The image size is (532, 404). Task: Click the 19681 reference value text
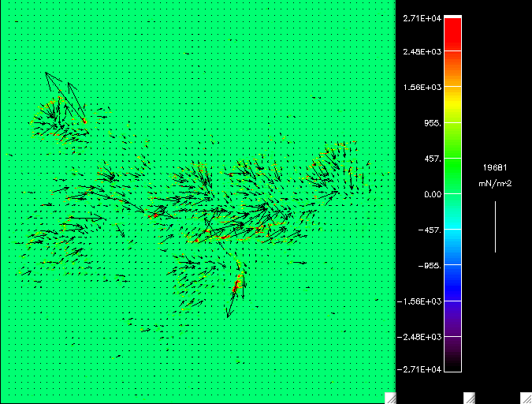495,167
